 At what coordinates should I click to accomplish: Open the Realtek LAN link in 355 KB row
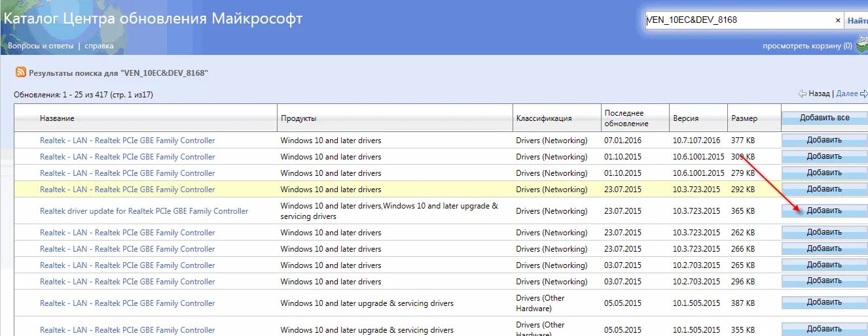[x=127, y=330]
